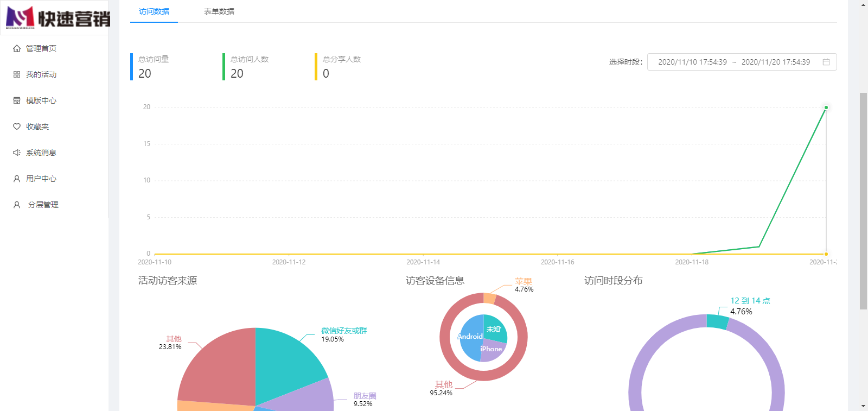
Task: Click the speaker icon beside 系统消息
Action: coord(17,153)
